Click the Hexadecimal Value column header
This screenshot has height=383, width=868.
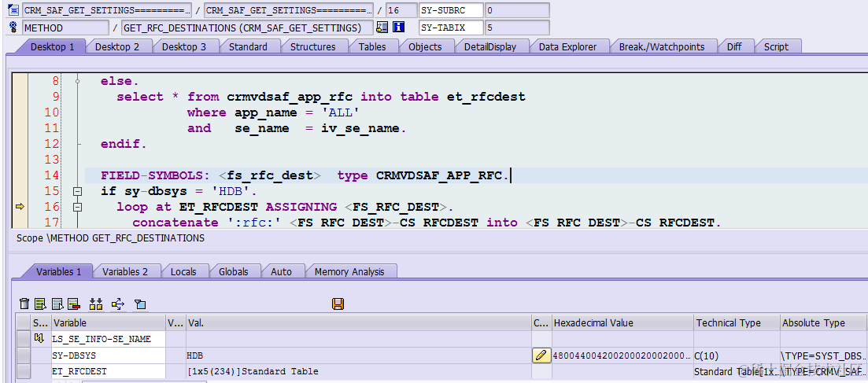(x=622, y=322)
